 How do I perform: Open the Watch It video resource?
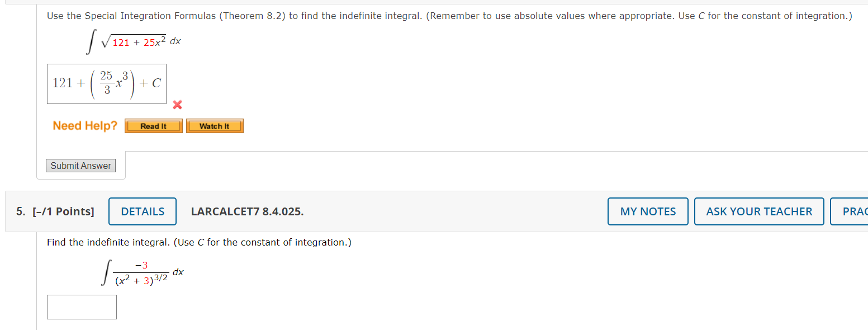click(214, 125)
